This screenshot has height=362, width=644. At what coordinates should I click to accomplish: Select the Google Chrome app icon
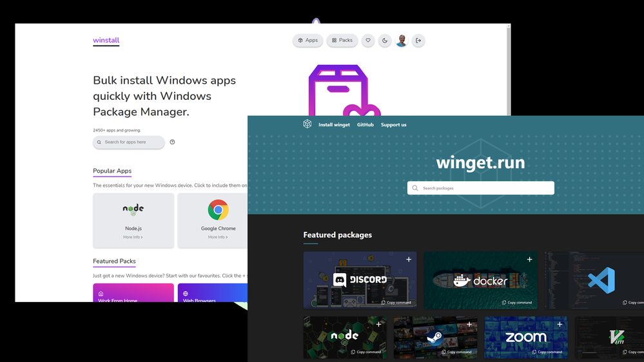[218, 210]
